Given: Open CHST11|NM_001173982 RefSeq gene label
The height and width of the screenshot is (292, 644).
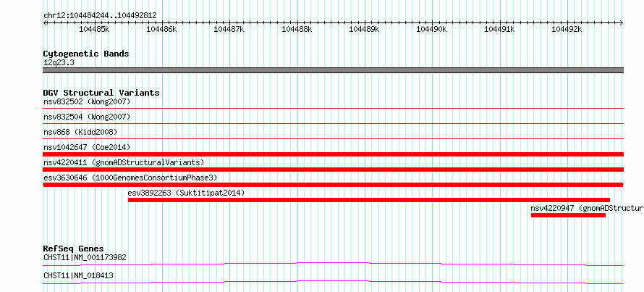Looking at the screenshot, I should pos(85,257).
